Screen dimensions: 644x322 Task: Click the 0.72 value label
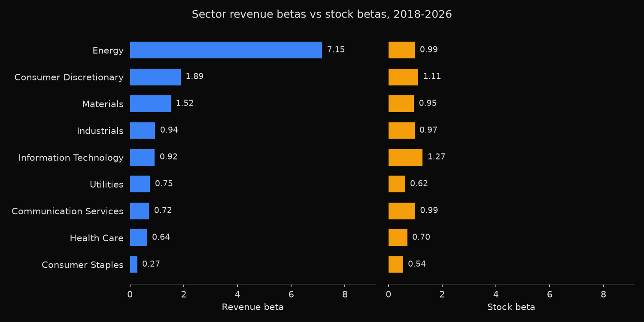[163, 211]
